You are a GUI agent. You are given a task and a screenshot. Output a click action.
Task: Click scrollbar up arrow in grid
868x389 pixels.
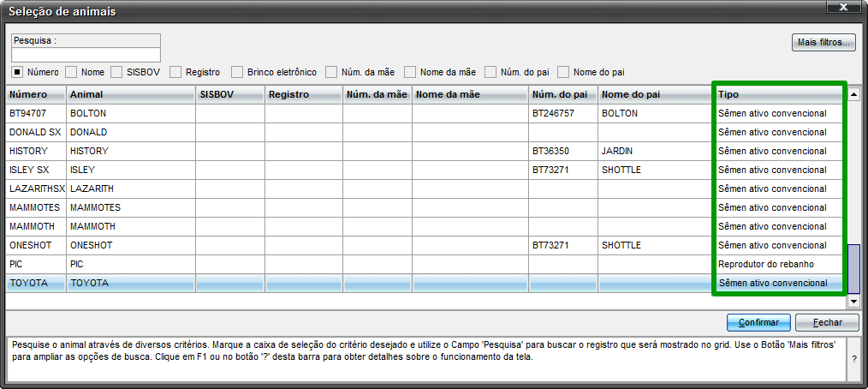[853, 93]
